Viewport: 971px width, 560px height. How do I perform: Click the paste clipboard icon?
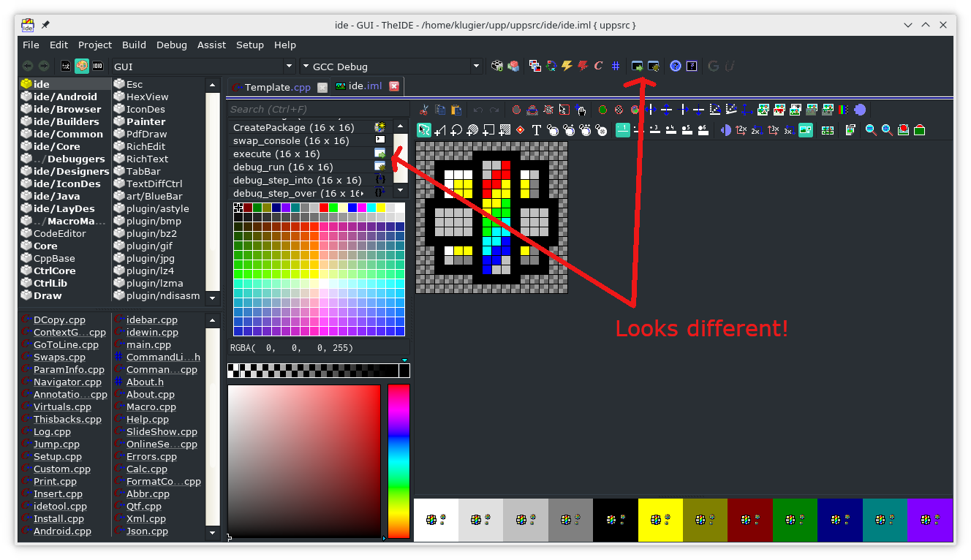[456, 110]
